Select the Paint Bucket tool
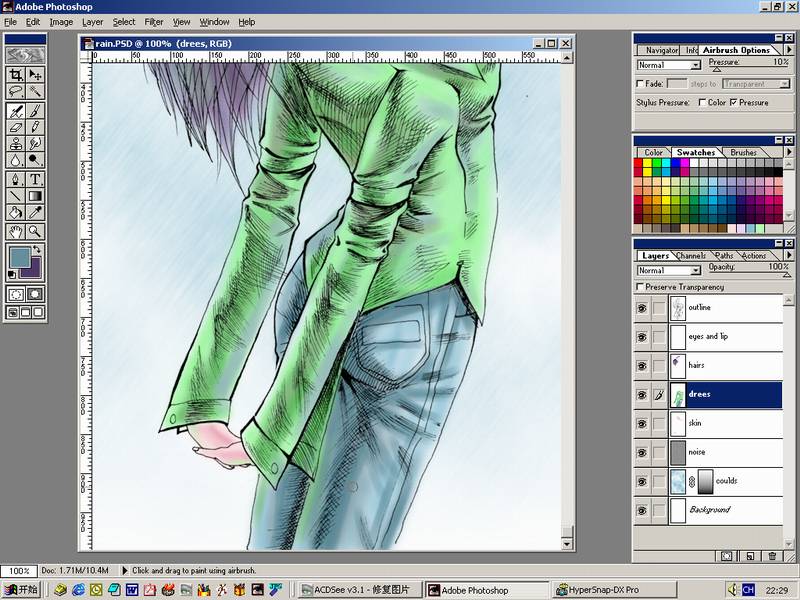Viewport: 800px width, 600px height. 16,212
